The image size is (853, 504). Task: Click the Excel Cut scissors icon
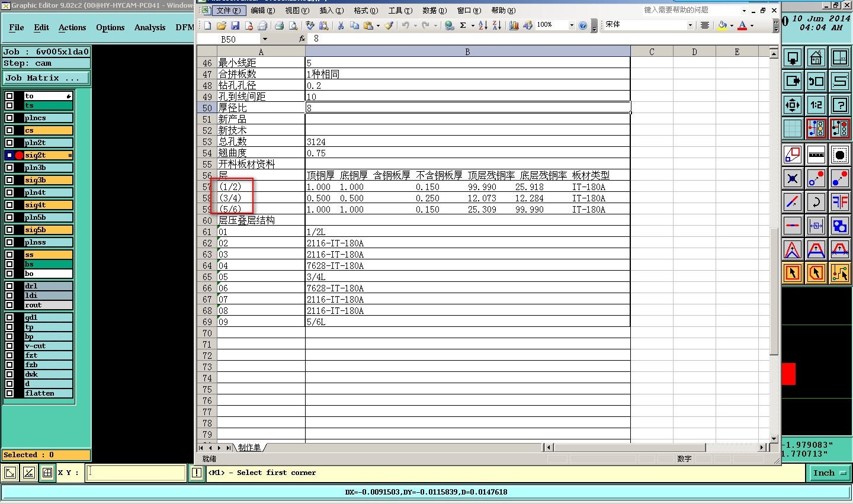click(341, 25)
